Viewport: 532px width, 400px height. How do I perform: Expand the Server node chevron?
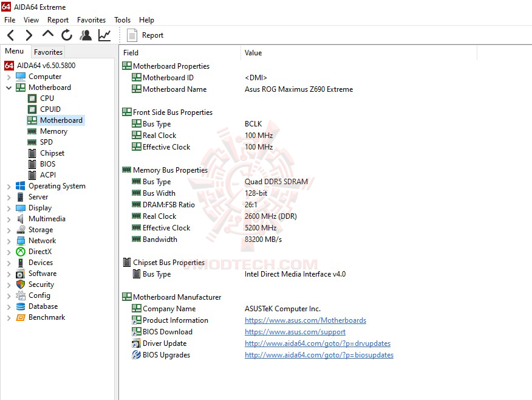tap(9, 198)
